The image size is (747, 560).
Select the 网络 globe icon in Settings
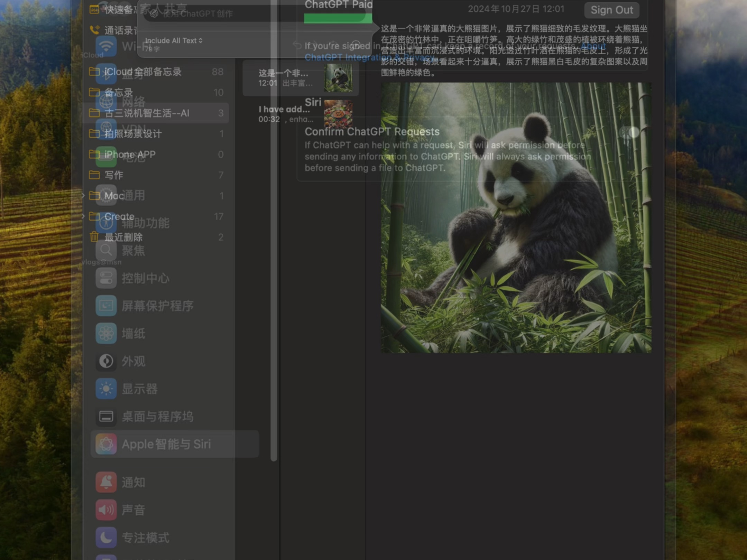click(106, 102)
